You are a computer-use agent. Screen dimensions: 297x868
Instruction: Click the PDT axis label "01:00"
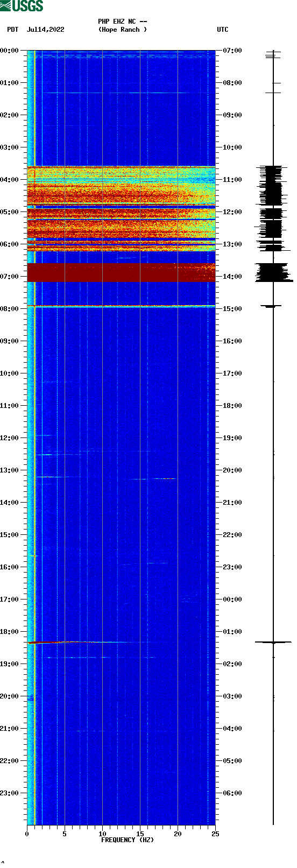9,83
